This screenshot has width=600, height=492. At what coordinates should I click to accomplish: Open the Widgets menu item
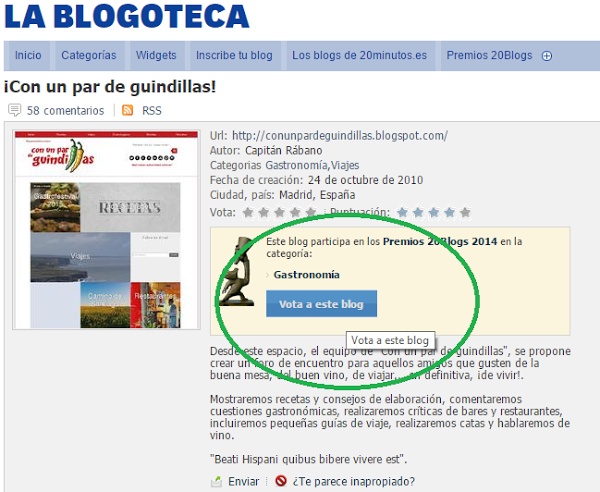click(156, 56)
